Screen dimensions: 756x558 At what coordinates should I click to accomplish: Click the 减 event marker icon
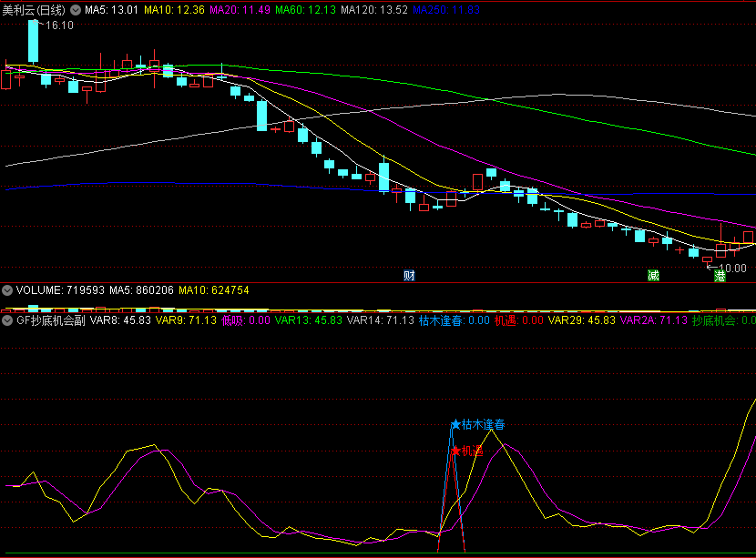tap(653, 276)
